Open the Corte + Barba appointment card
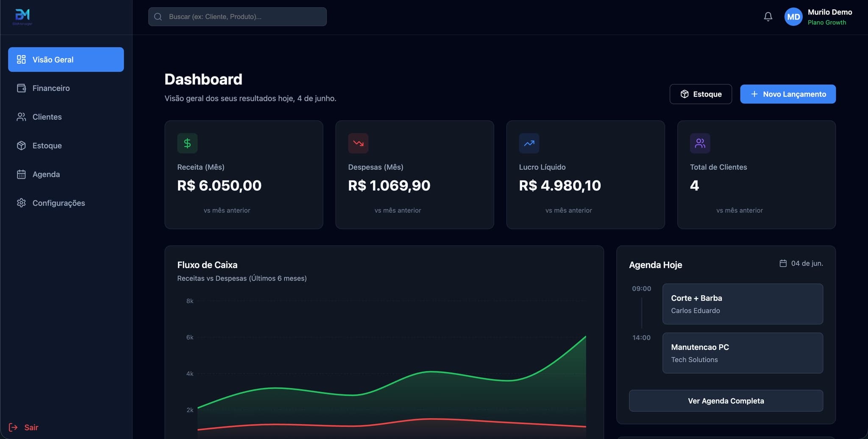868x439 pixels. 743,304
